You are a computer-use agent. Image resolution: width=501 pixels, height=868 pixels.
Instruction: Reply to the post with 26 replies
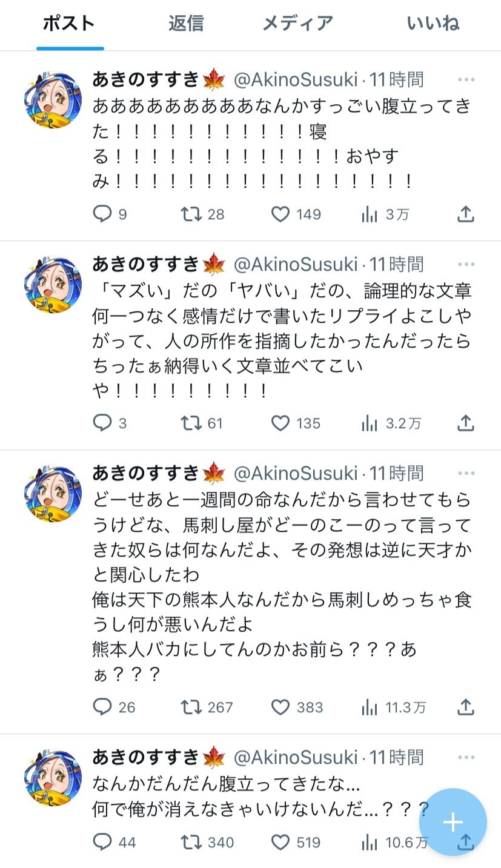tap(102, 707)
